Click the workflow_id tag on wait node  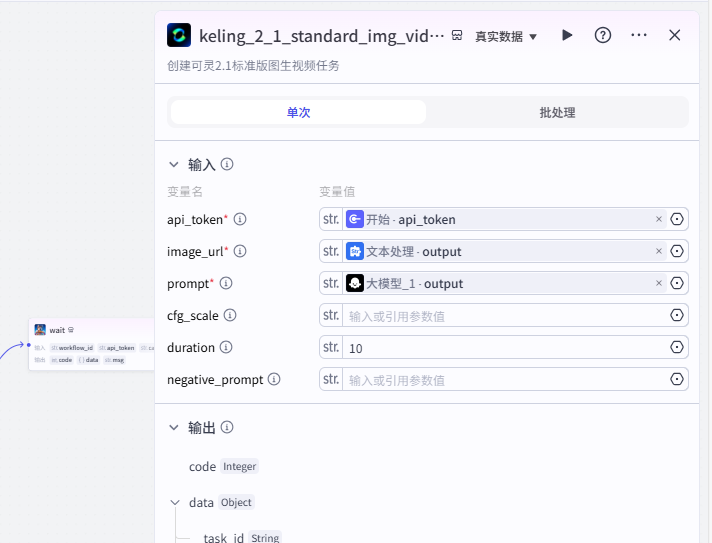tap(72, 348)
